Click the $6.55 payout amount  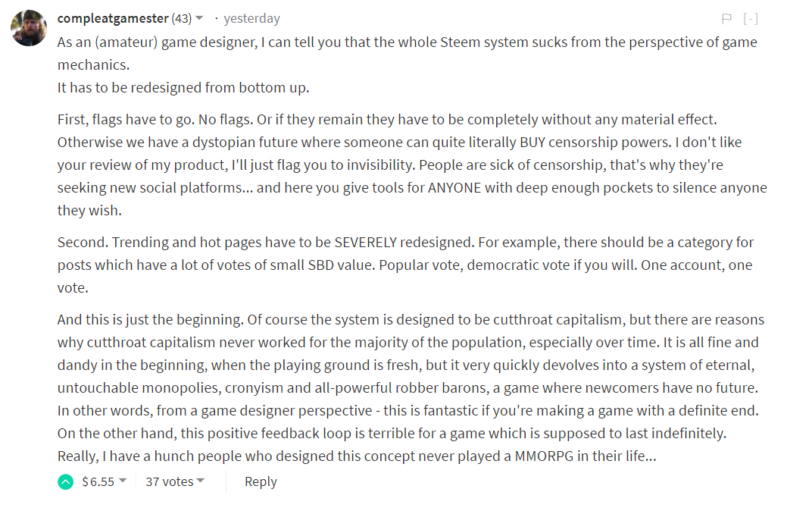[x=98, y=481]
